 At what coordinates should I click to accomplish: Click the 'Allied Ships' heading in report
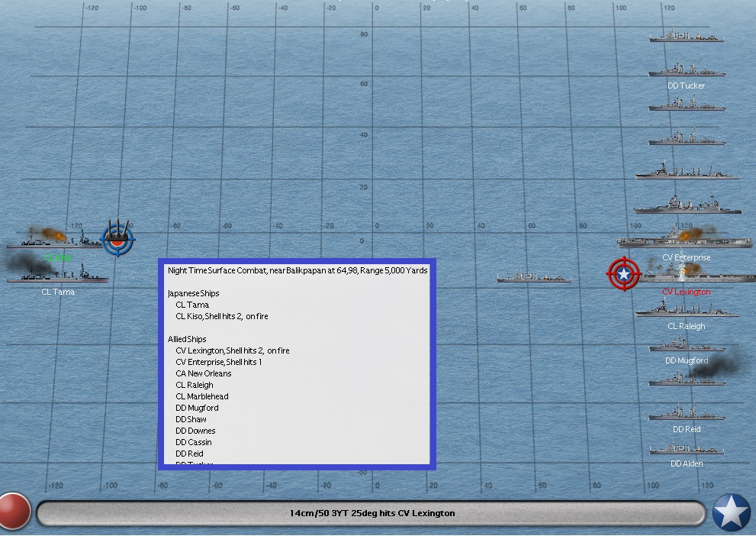187,339
